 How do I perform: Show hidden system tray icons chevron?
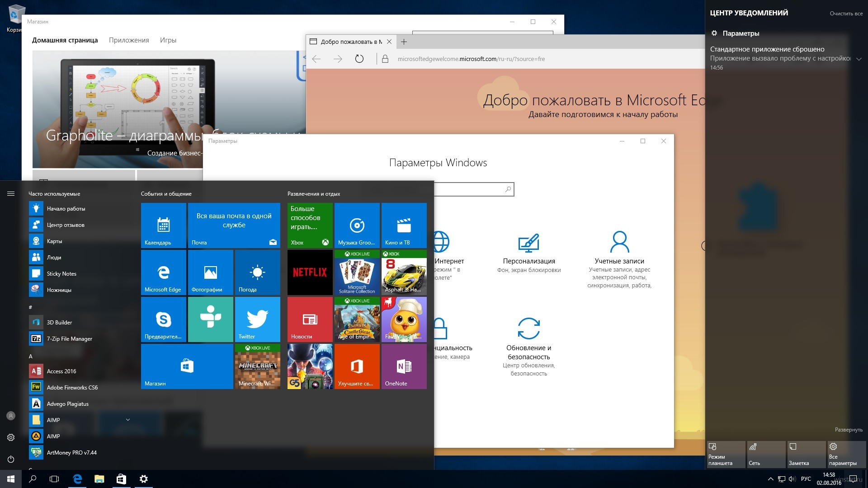tap(770, 479)
